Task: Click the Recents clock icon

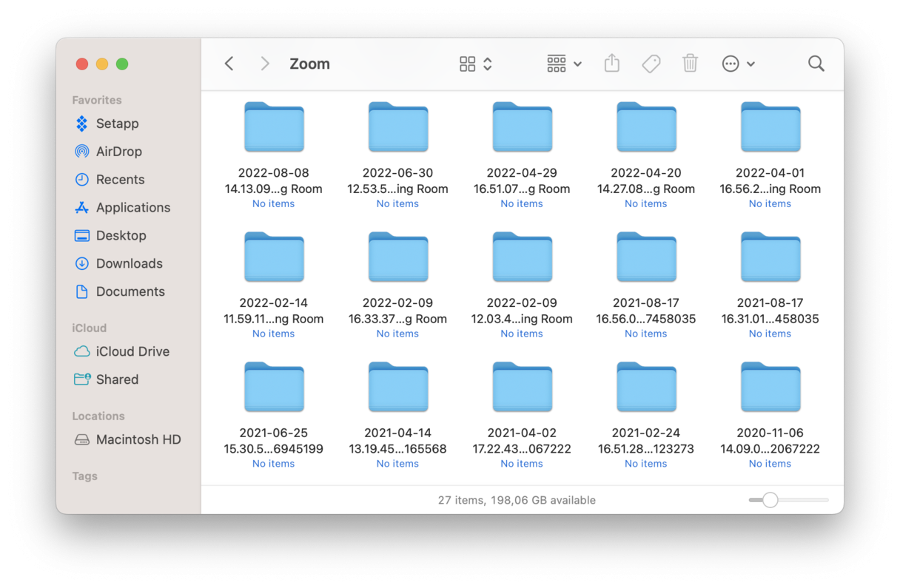Action: point(82,180)
